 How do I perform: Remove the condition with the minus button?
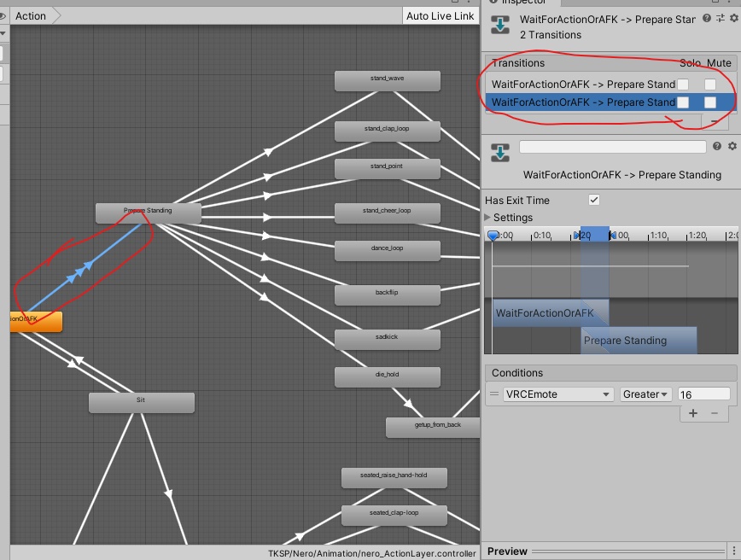click(x=715, y=413)
